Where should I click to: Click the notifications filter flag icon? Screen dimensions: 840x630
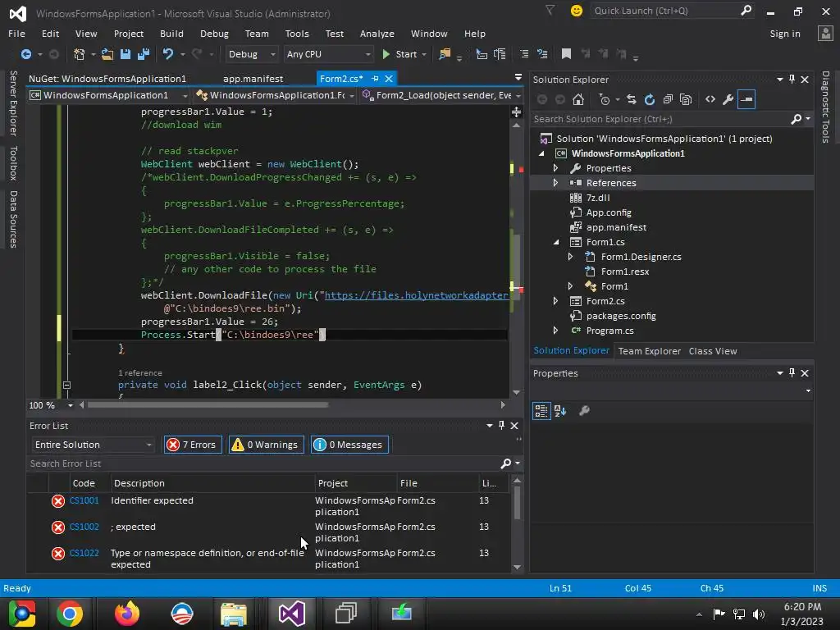tap(550, 10)
